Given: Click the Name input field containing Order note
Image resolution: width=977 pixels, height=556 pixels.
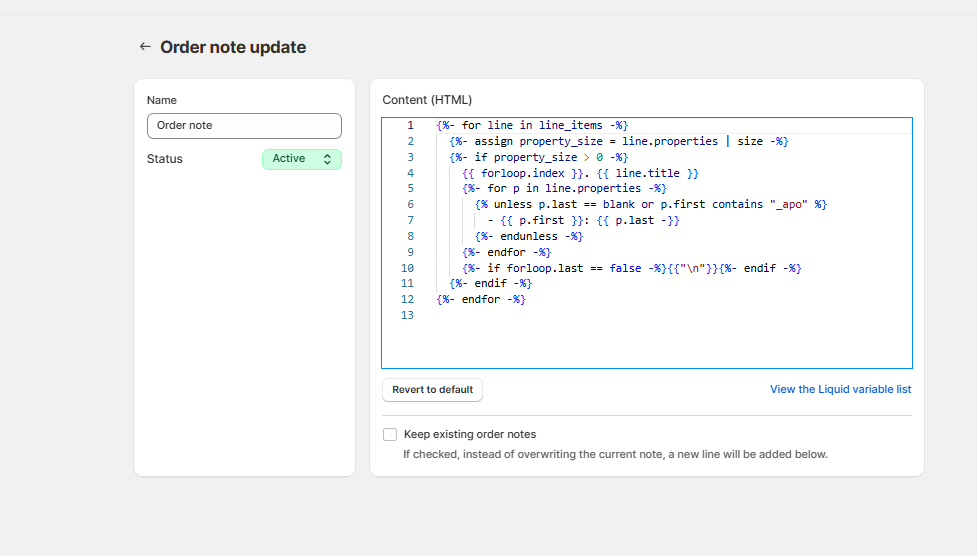Looking at the screenshot, I should tap(244, 126).
